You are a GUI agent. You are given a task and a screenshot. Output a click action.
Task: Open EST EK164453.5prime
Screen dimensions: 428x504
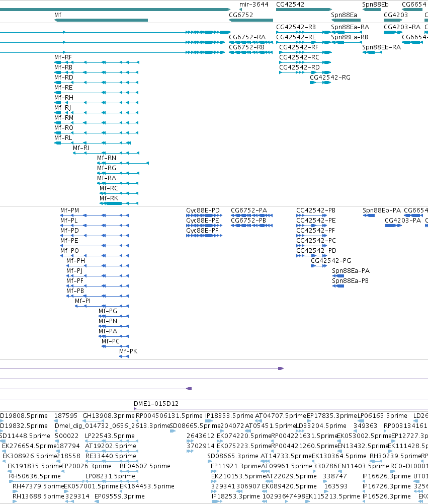pyautogui.click(x=147, y=486)
